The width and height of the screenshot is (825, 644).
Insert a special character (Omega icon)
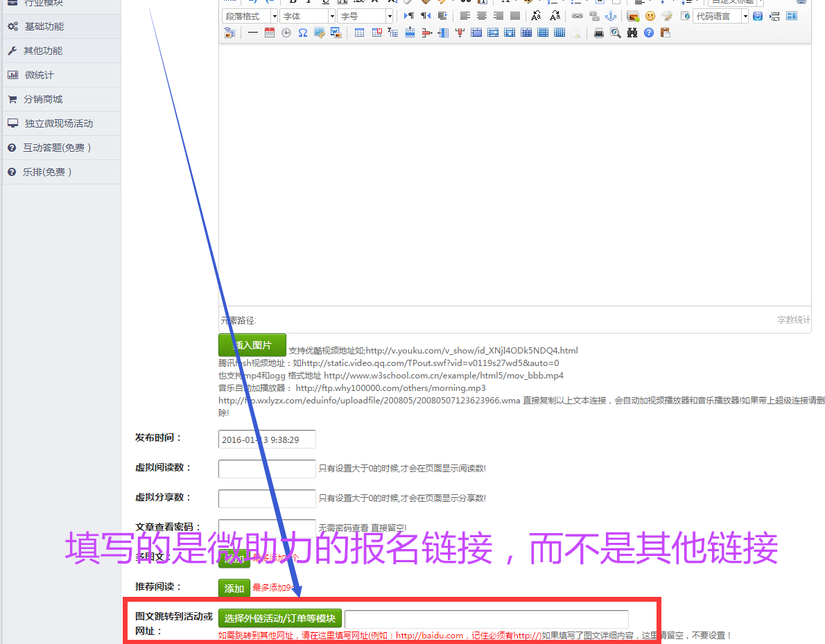pos(303,33)
